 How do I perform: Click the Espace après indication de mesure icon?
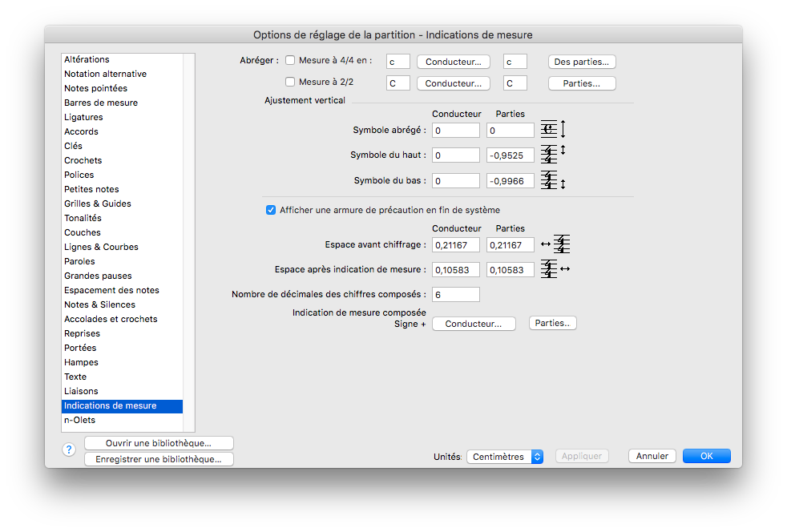[x=555, y=269]
